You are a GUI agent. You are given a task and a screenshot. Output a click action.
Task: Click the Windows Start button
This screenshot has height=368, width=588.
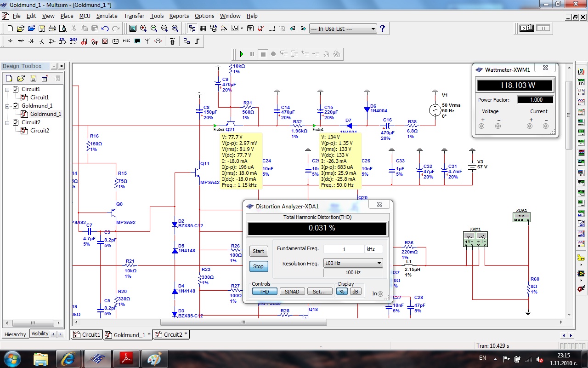click(11, 358)
